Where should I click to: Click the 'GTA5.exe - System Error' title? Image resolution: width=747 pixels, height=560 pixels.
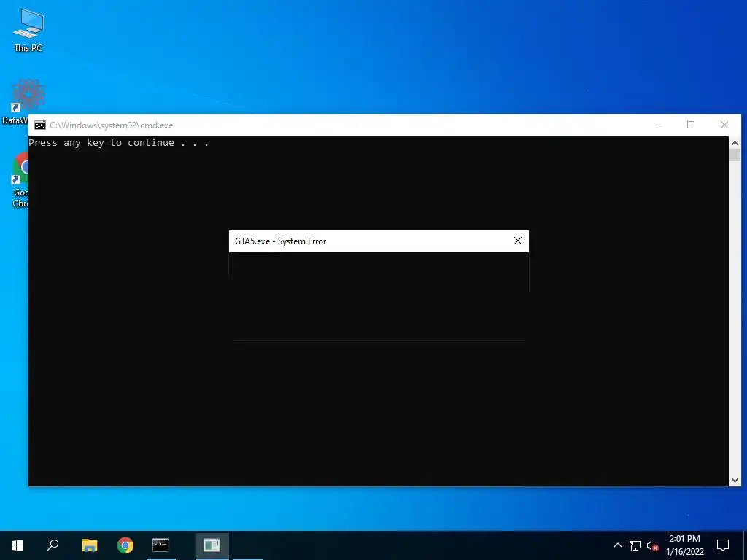(x=281, y=241)
